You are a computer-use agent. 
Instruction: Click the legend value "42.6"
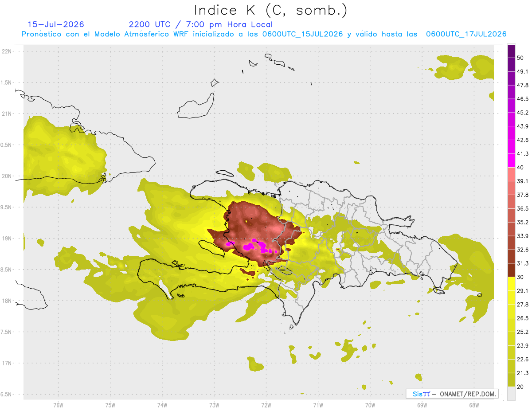pyautogui.click(x=522, y=140)
